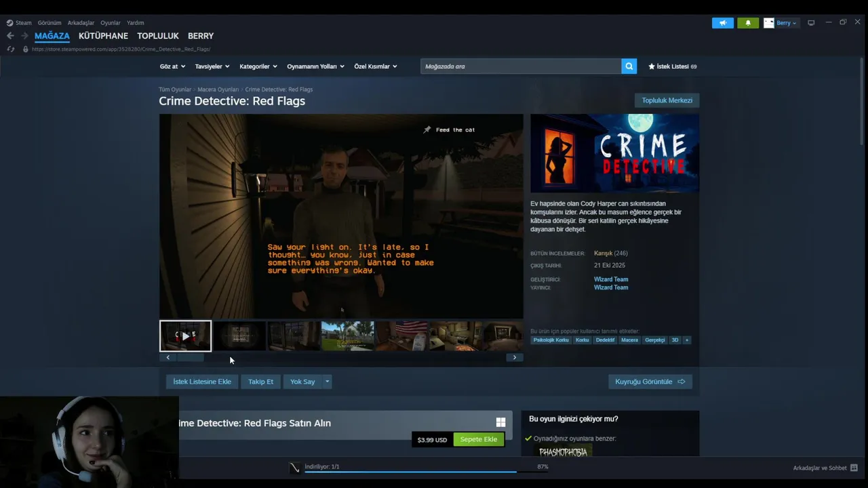This screenshot has height=488, width=868.
Task: Open Topluluk Merkezi button
Action: tap(667, 100)
